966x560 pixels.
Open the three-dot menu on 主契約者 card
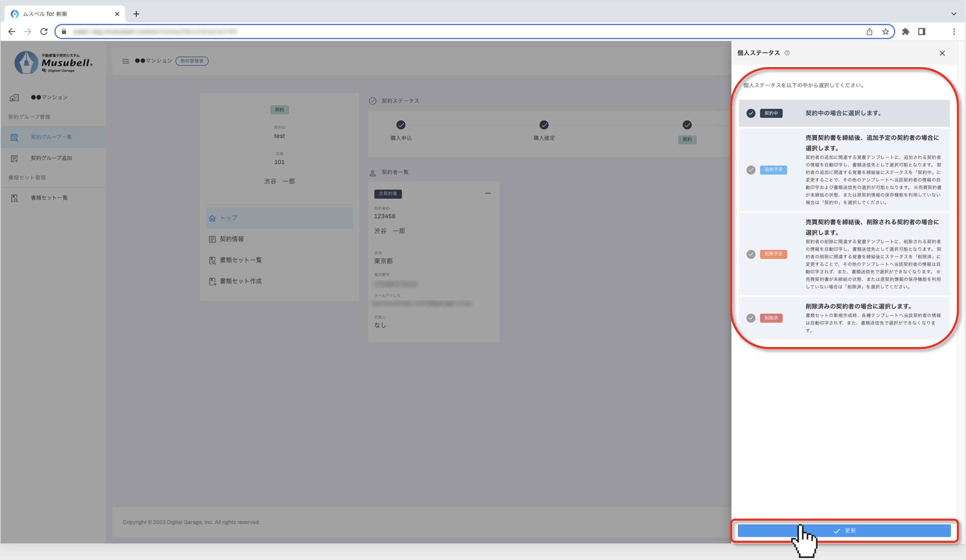pyautogui.click(x=488, y=193)
